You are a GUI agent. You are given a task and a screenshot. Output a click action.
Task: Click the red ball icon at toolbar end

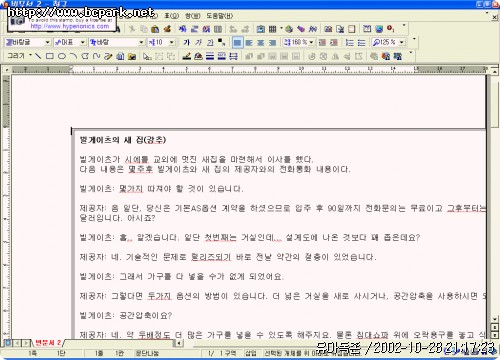pyautogui.click(x=391, y=29)
